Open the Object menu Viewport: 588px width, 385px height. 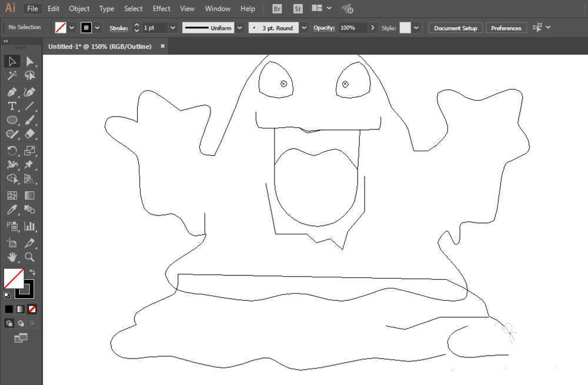pos(79,9)
